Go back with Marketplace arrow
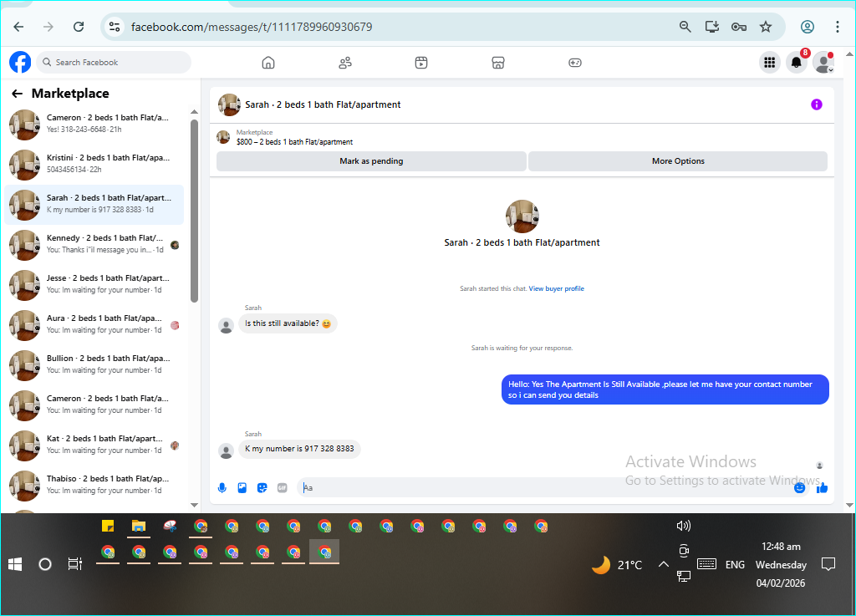Viewport: 856px width, 616px height. pos(18,94)
